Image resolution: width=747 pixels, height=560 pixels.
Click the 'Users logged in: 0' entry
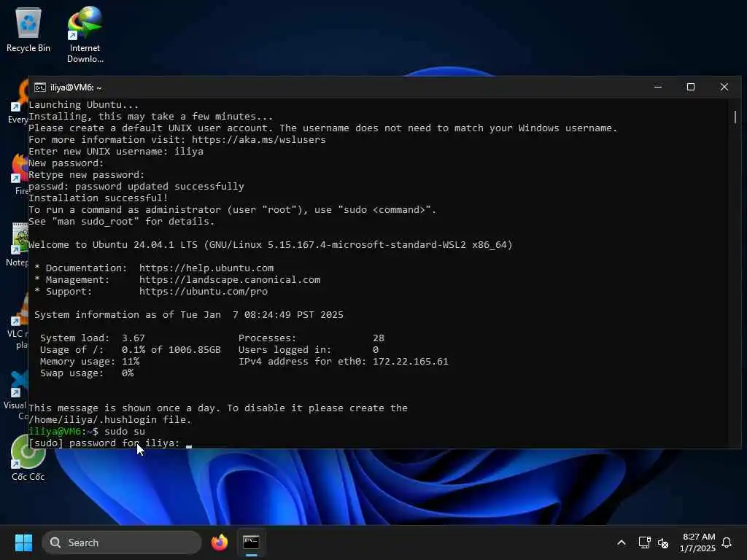click(x=309, y=350)
